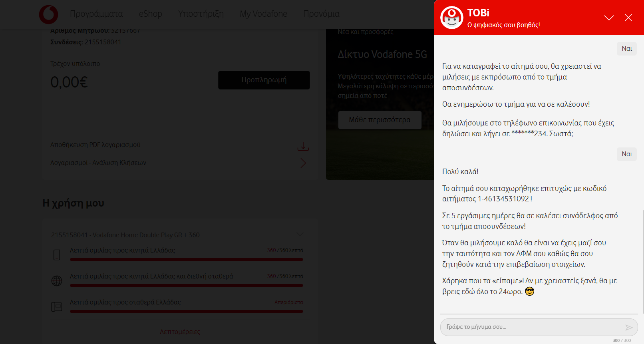Open the My Vodafone menu
Screen dimensions: 644x344
[x=264, y=14]
